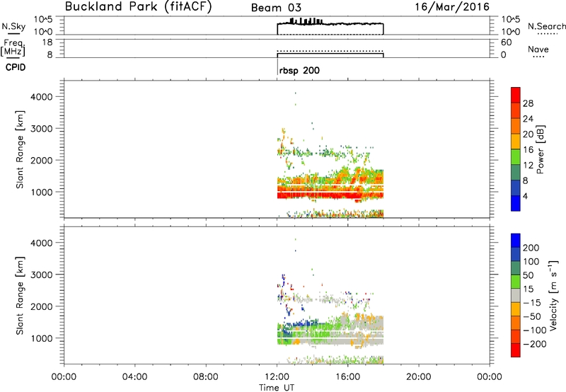Click the '60' Nave axis tick

[506, 42]
